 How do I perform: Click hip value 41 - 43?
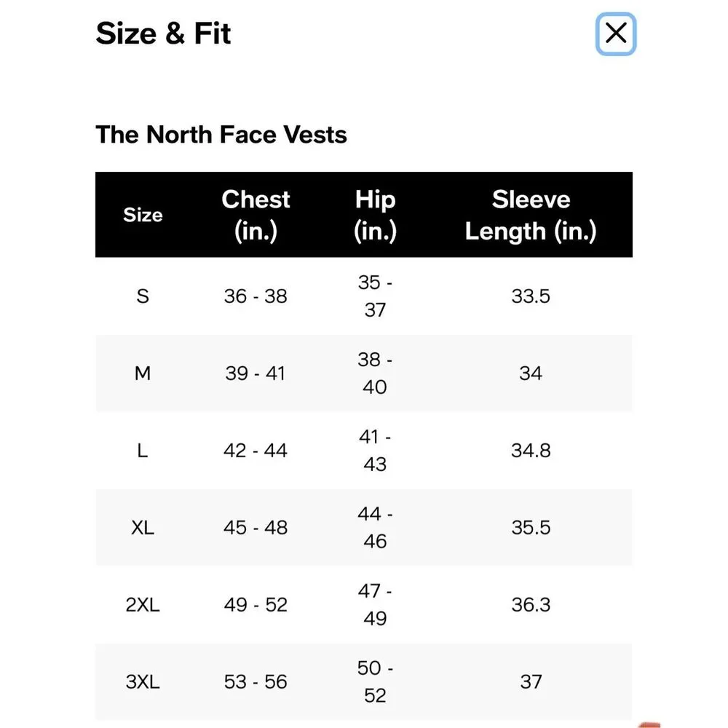tap(375, 451)
